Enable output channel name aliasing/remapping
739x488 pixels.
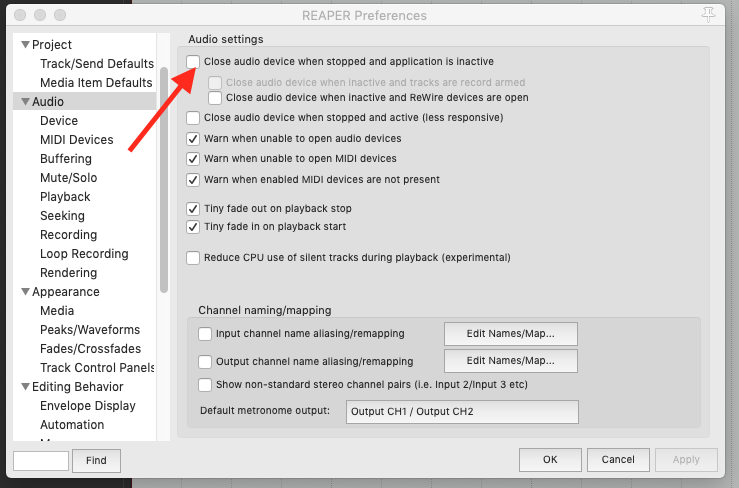coord(205,362)
